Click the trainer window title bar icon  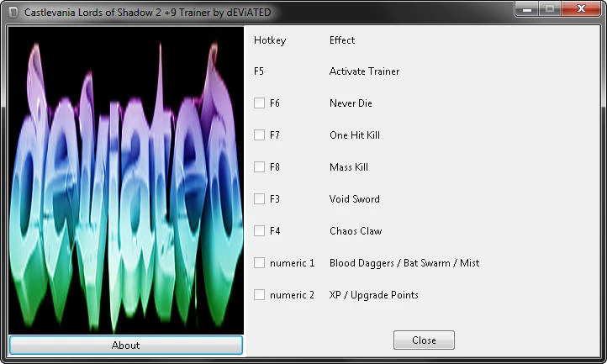pos(13,13)
